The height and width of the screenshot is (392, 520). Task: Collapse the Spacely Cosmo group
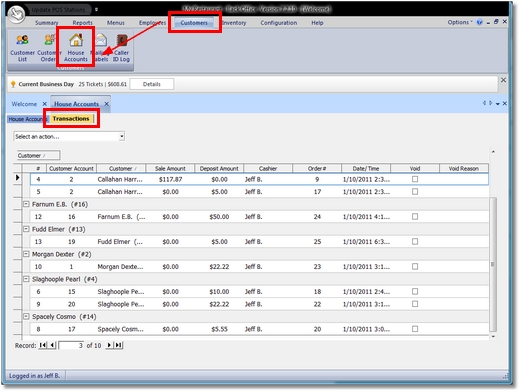pyautogui.click(x=26, y=316)
